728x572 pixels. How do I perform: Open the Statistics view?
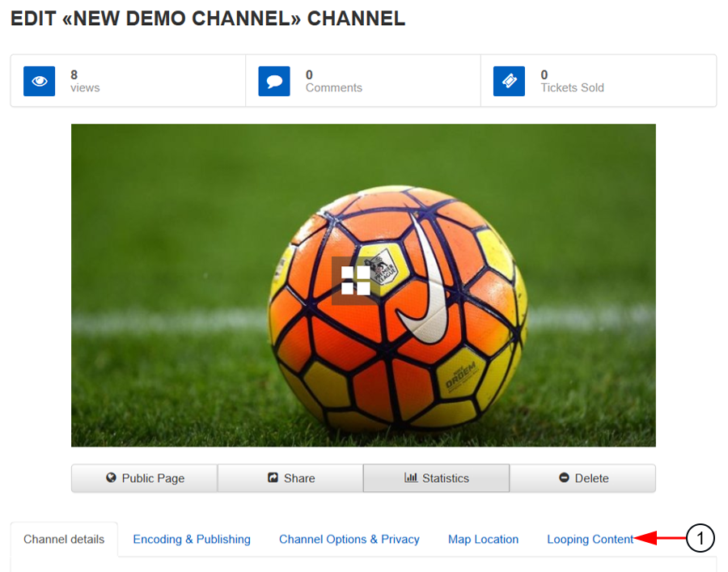click(436, 478)
